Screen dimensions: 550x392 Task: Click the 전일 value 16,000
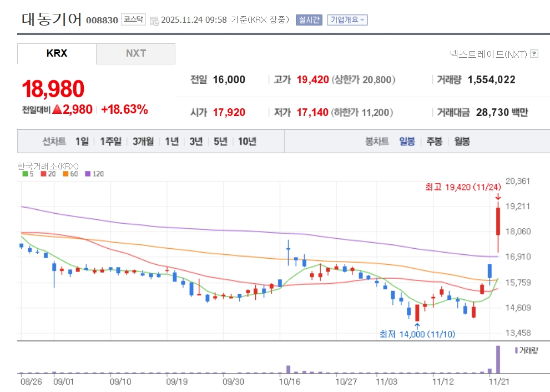tap(229, 79)
